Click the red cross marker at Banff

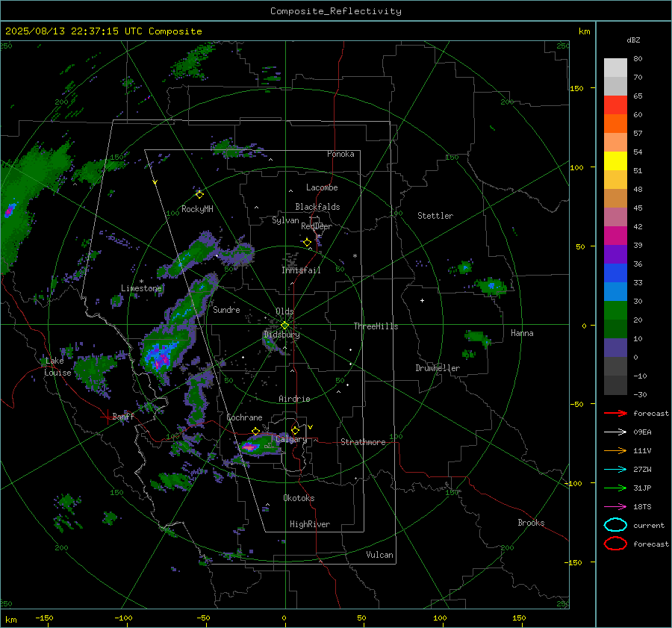click(107, 417)
